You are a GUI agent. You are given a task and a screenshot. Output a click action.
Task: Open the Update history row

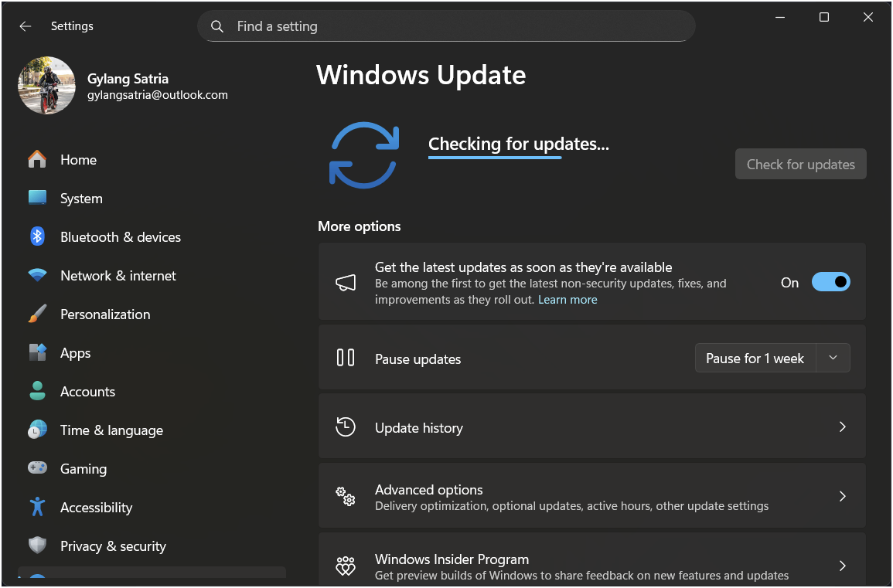[591, 427]
